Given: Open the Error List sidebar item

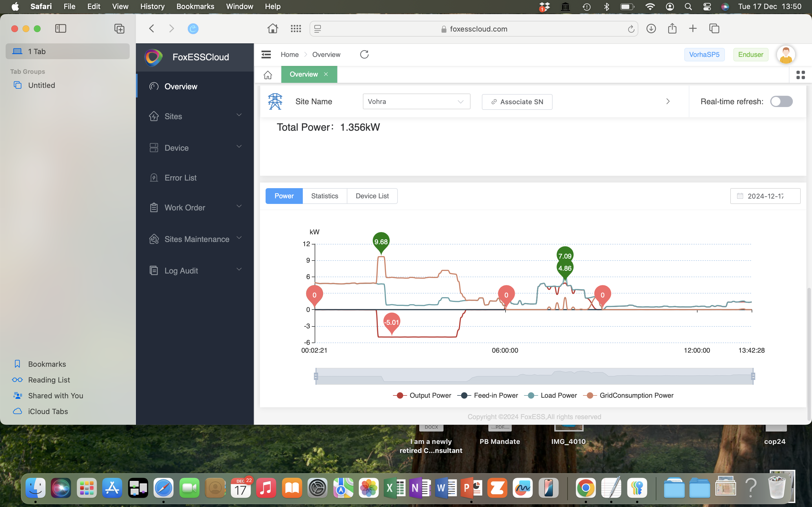Looking at the screenshot, I should (x=180, y=178).
